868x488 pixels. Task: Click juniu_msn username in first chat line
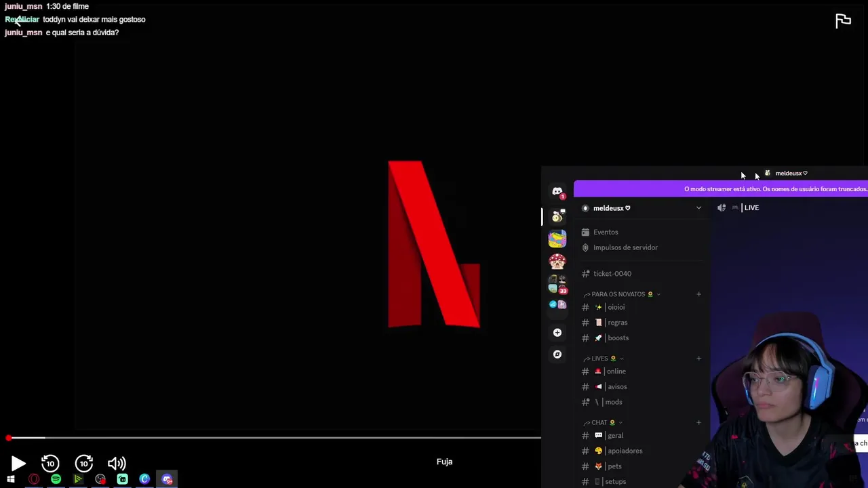(23, 6)
